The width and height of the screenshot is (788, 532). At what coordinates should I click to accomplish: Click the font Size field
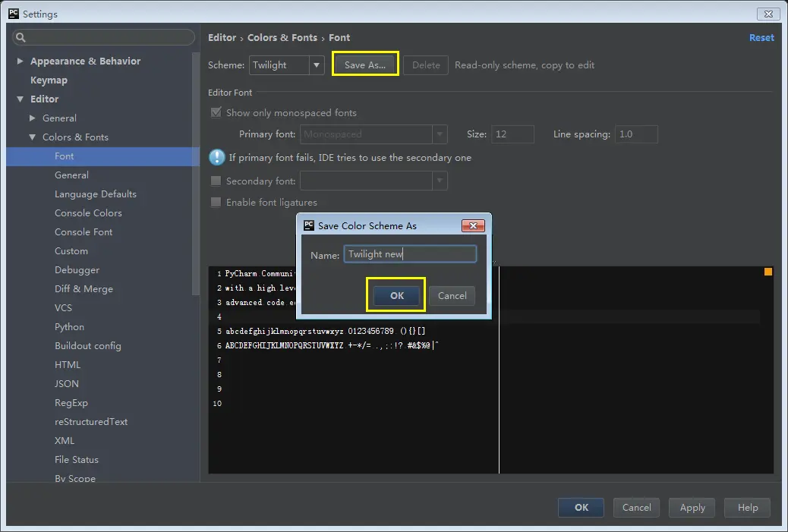[512, 134]
